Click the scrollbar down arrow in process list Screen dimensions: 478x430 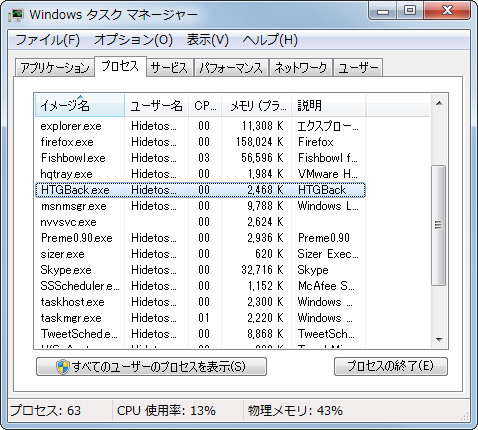439,340
